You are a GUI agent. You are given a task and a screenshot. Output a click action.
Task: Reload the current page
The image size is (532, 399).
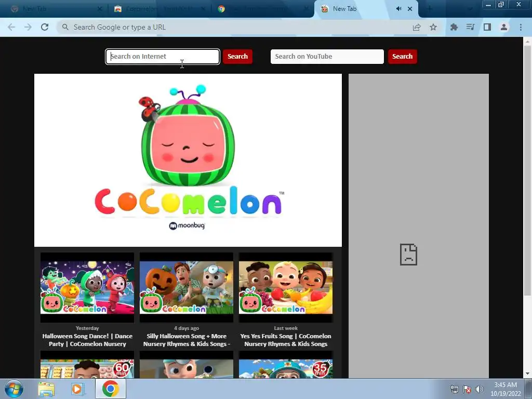coord(45,27)
